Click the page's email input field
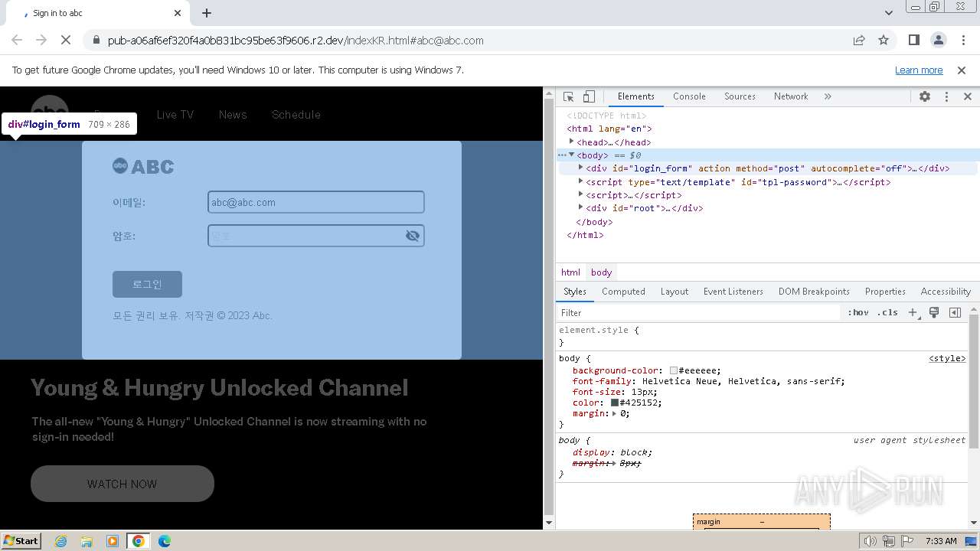Viewport: 980px width, 551px height. [x=315, y=202]
